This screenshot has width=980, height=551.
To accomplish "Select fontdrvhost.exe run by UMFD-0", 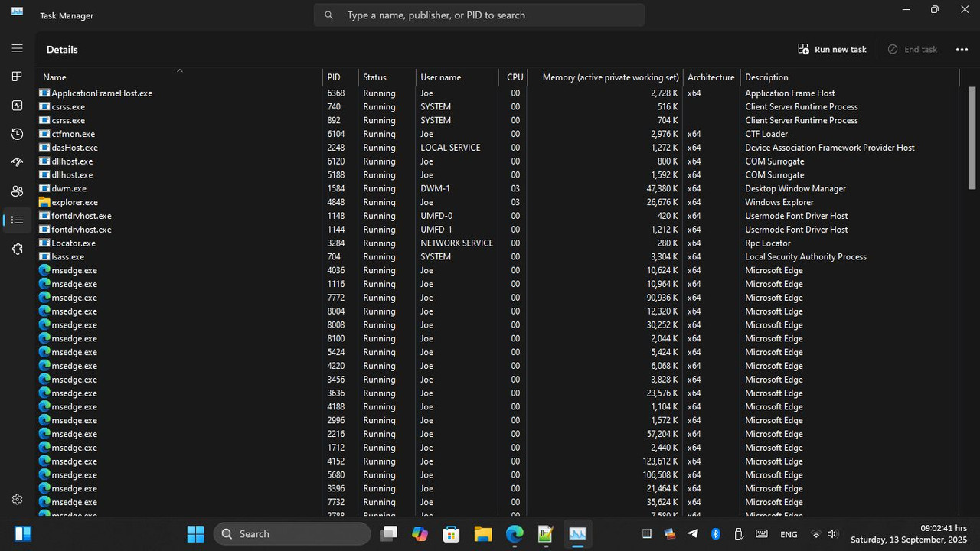I will click(x=498, y=216).
